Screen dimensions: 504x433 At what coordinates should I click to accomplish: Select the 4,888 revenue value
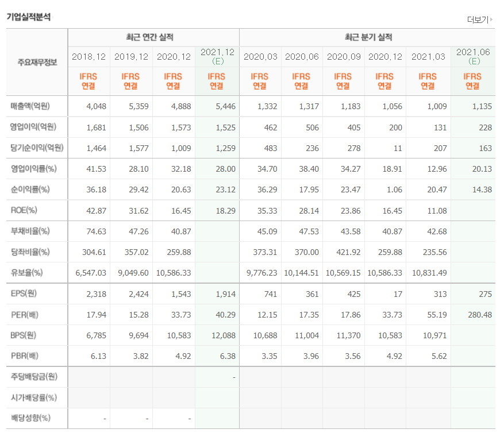pos(181,106)
